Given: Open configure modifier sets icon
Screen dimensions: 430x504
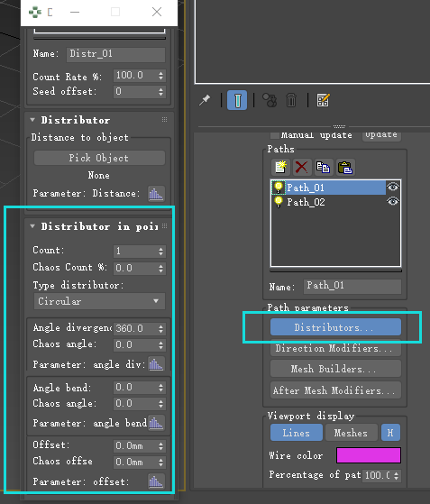Looking at the screenshot, I should 323,100.
